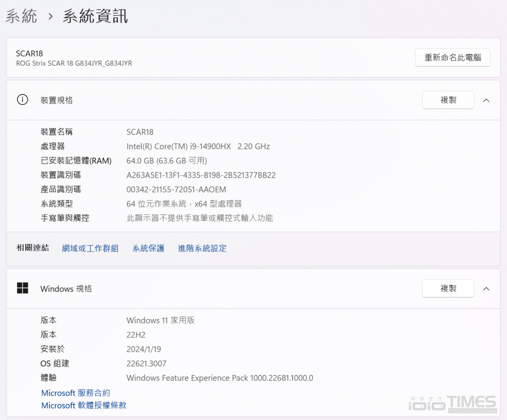Click the 體驗 label
Viewport: 507px width, 420px height.
click(x=49, y=378)
